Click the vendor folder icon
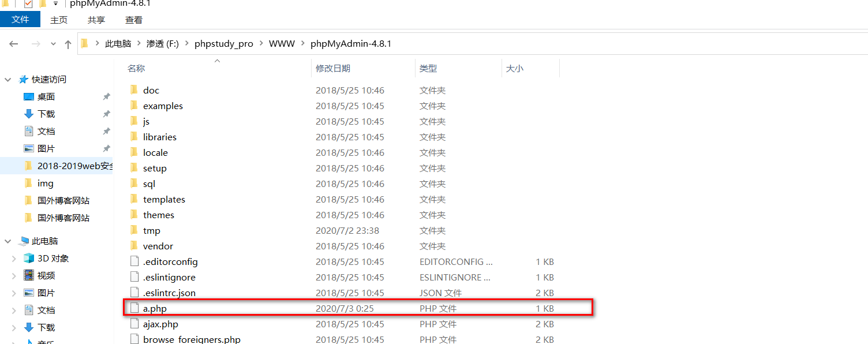 click(134, 246)
